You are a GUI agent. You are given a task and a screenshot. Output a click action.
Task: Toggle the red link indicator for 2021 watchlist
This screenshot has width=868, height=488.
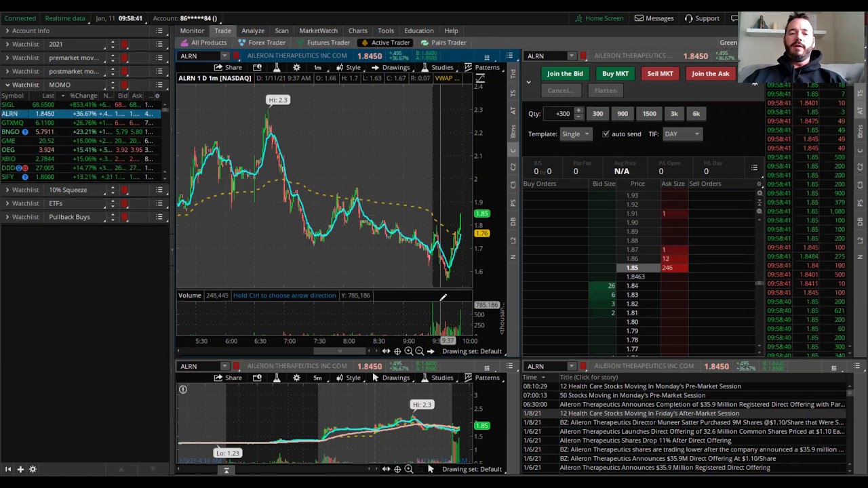click(125, 45)
